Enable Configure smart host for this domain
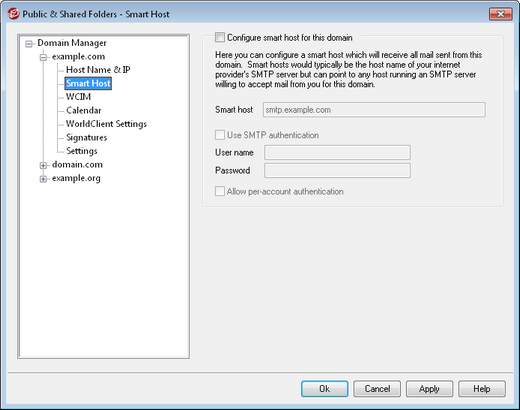The height and width of the screenshot is (410, 520). click(x=220, y=37)
